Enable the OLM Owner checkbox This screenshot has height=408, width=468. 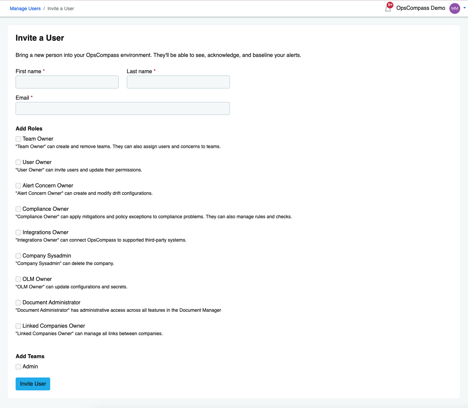tap(18, 279)
